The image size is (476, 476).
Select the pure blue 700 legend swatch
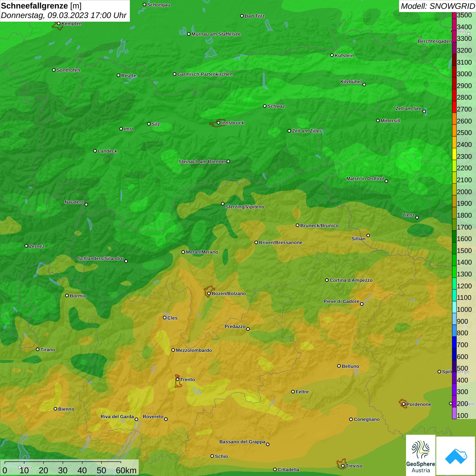click(454, 342)
